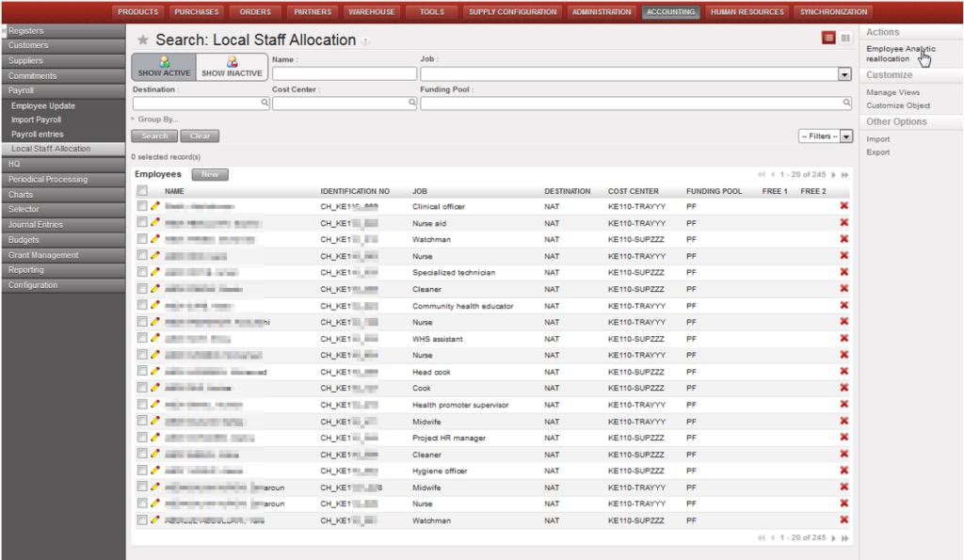964x560 pixels.
Task: Edit the Clinical officer row with the pencil
Action: [155, 206]
